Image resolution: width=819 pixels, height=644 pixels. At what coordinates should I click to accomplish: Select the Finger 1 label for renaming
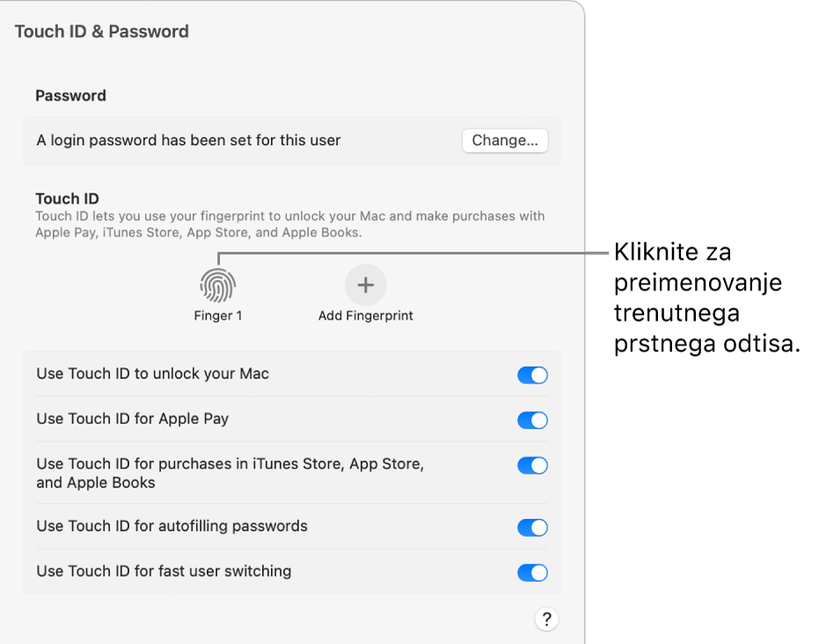point(218,314)
